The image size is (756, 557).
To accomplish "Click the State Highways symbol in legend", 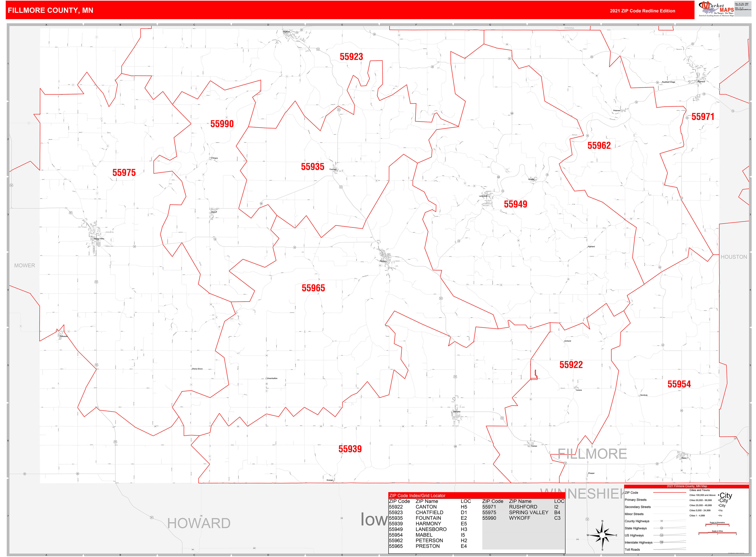I will [x=661, y=529].
